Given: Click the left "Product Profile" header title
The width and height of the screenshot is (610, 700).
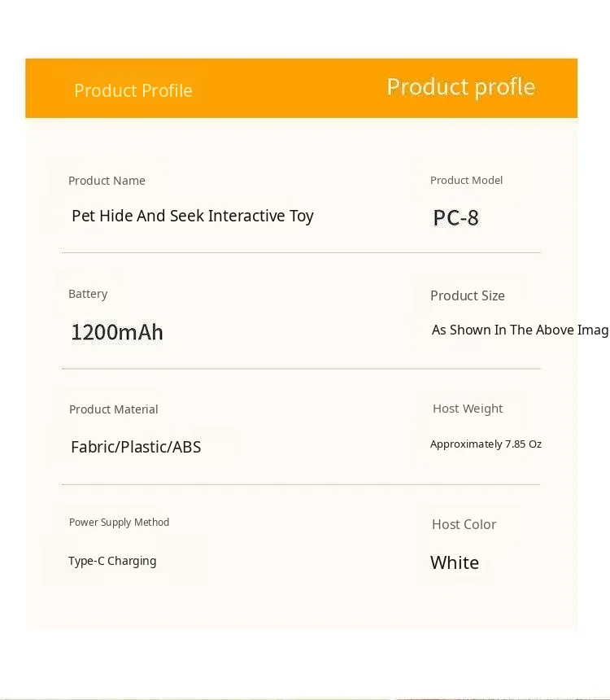Looking at the screenshot, I should 133,90.
